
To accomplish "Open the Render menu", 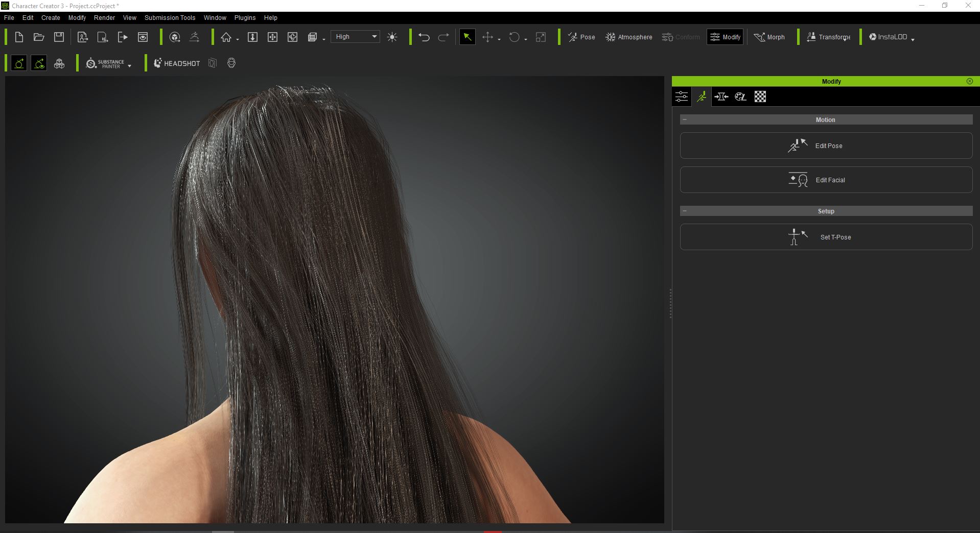I will [x=105, y=17].
